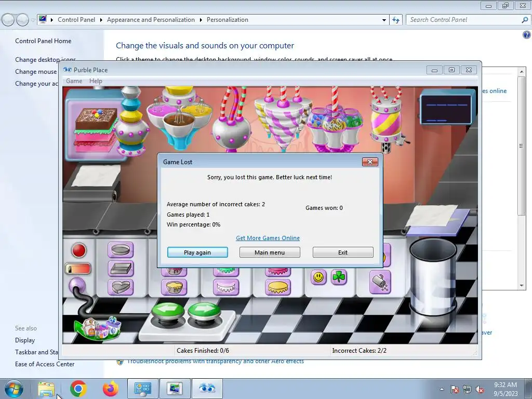Screen dimensions: 532x399
Task: Open the Help menu in Purble Place
Action: coord(96,81)
